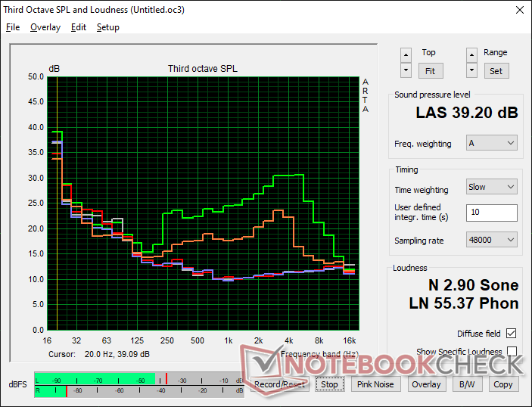This screenshot has height=407, width=532.
Task: Click the Stop button
Action: pyautogui.click(x=329, y=384)
